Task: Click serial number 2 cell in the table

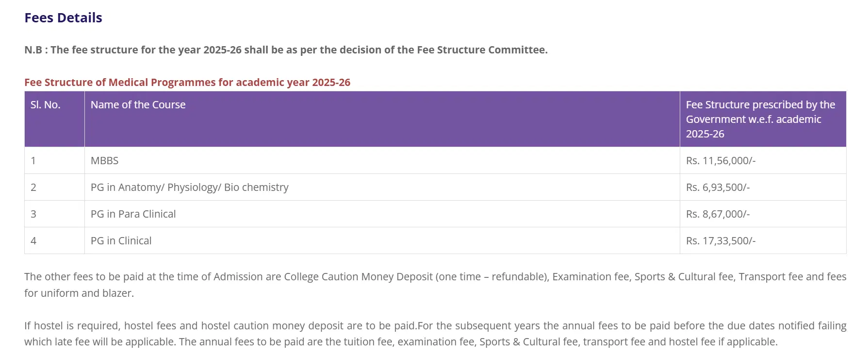Action: click(x=33, y=188)
